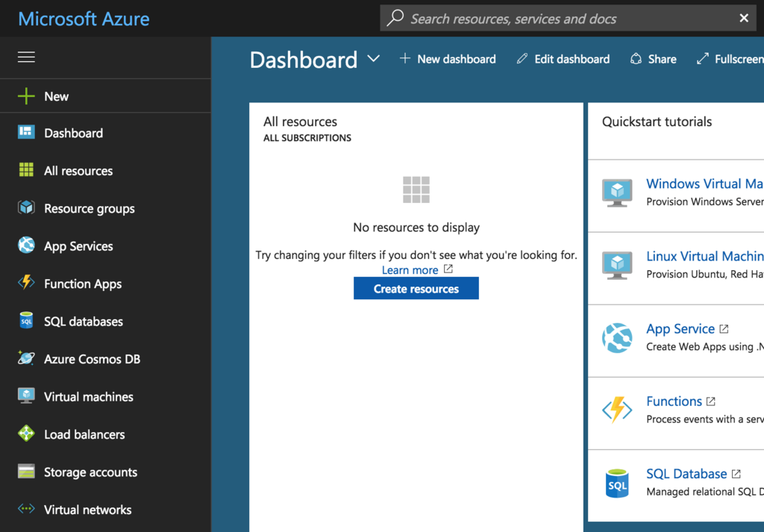Expand the Dashboard dropdown chevron
This screenshot has width=764, height=532.
(374, 59)
